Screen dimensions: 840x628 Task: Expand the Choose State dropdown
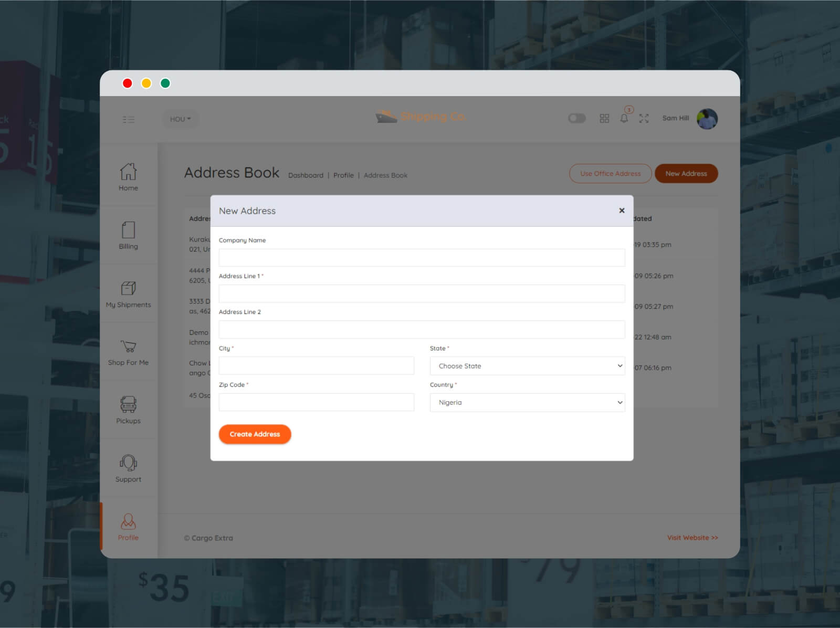pos(527,366)
